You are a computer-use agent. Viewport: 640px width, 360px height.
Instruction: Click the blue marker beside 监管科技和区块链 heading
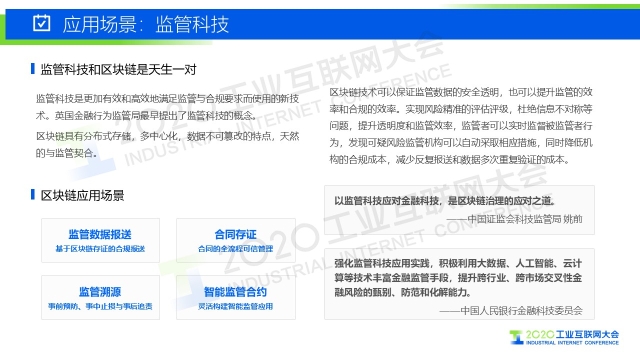point(33,69)
